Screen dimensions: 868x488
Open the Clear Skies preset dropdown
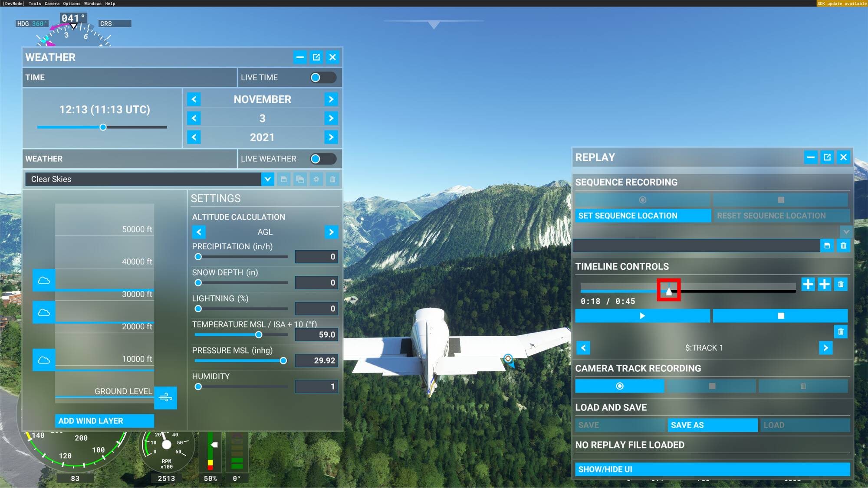[268, 179]
